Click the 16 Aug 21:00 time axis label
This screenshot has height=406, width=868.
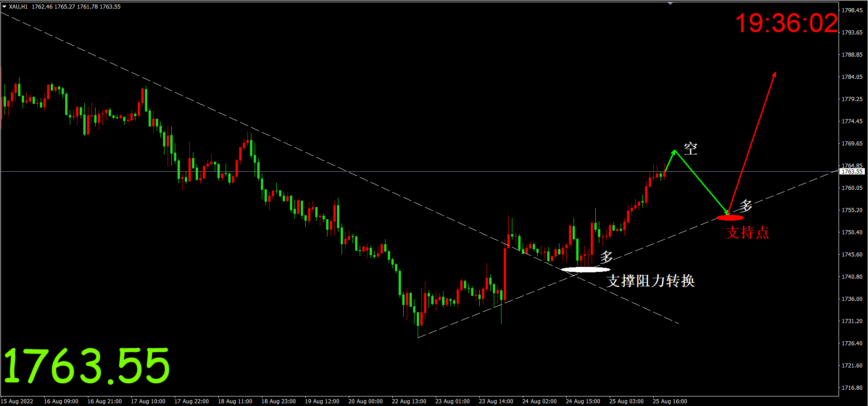coord(105,401)
